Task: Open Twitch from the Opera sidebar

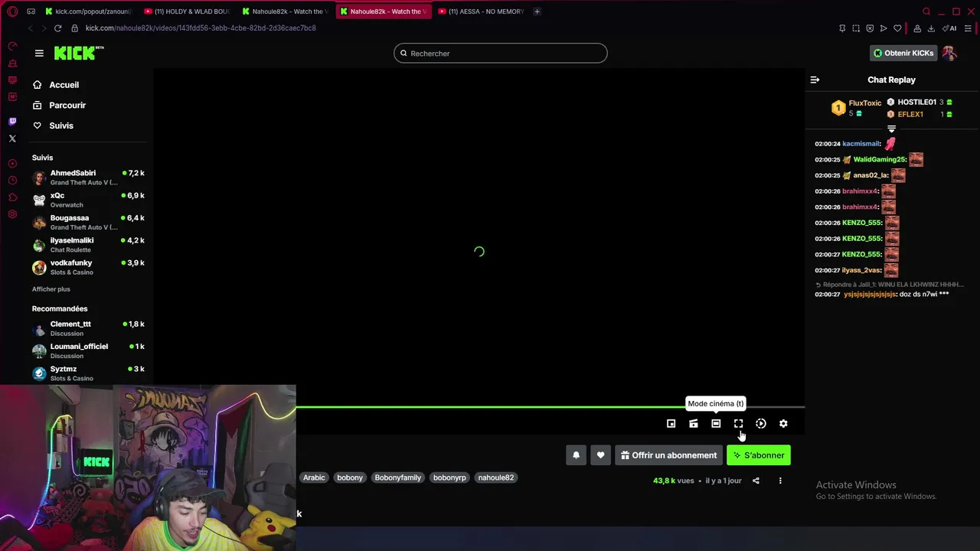Action: click(12, 122)
